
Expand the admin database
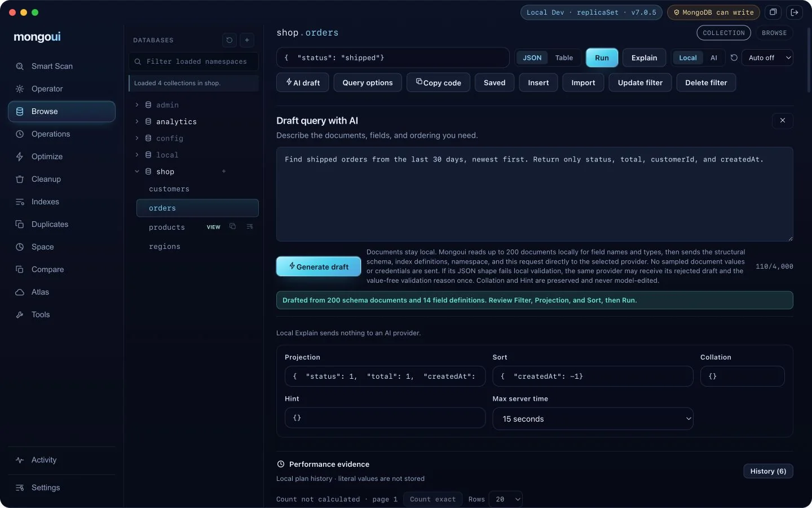(137, 105)
